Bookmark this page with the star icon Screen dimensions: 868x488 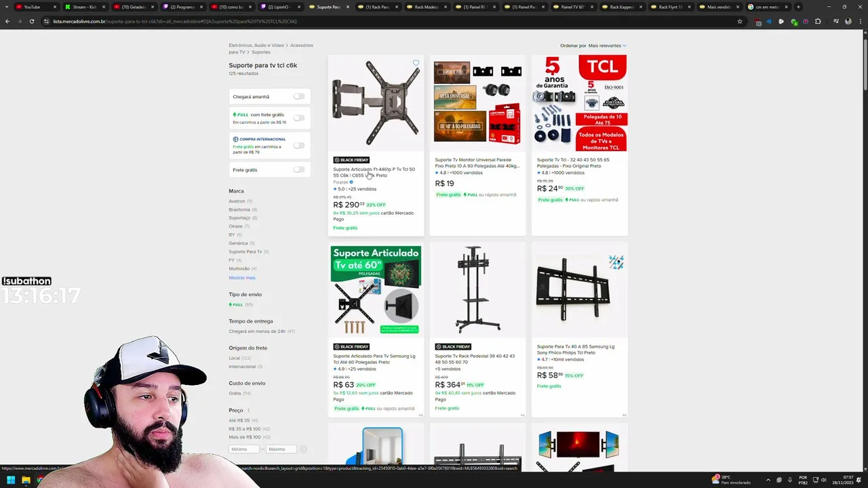click(739, 21)
